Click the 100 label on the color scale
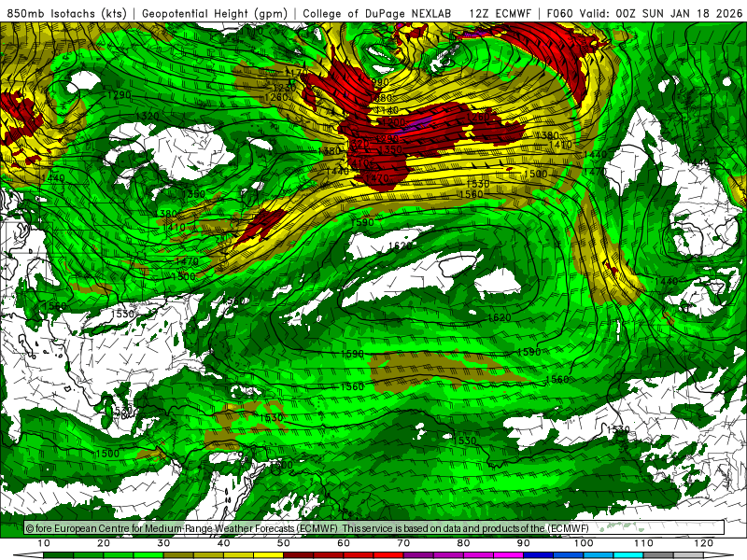Screen dimensions: 747x560 583,543
